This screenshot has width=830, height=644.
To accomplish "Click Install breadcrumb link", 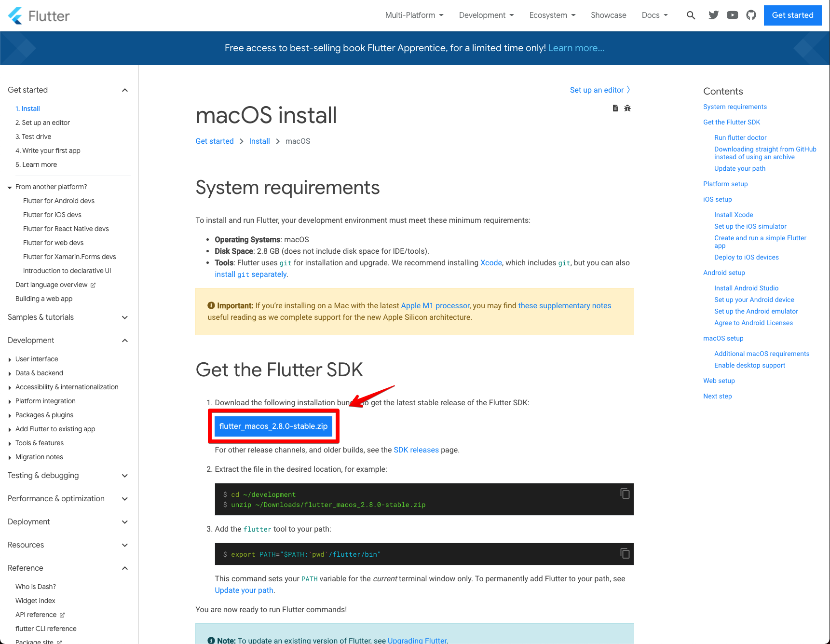I will coord(259,141).
